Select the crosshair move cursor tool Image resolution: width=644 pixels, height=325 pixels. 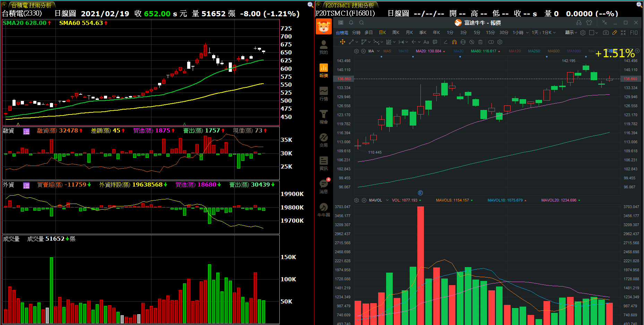(x=342, y=42)
